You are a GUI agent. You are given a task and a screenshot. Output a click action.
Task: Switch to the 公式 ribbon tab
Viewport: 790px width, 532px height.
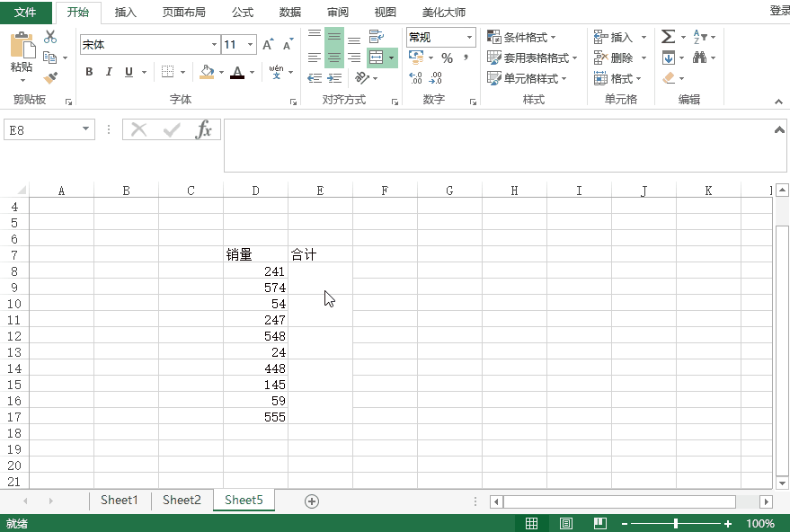[243, 12]
